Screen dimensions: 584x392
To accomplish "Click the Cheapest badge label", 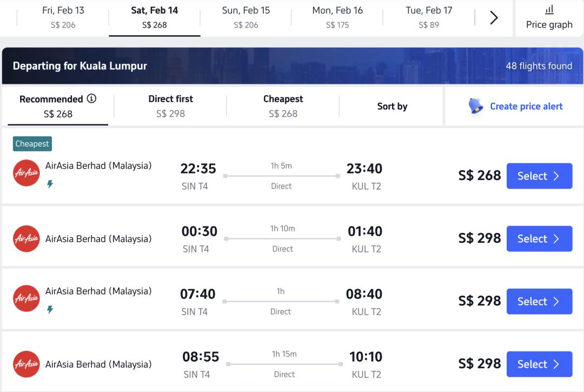I will 32,144.
